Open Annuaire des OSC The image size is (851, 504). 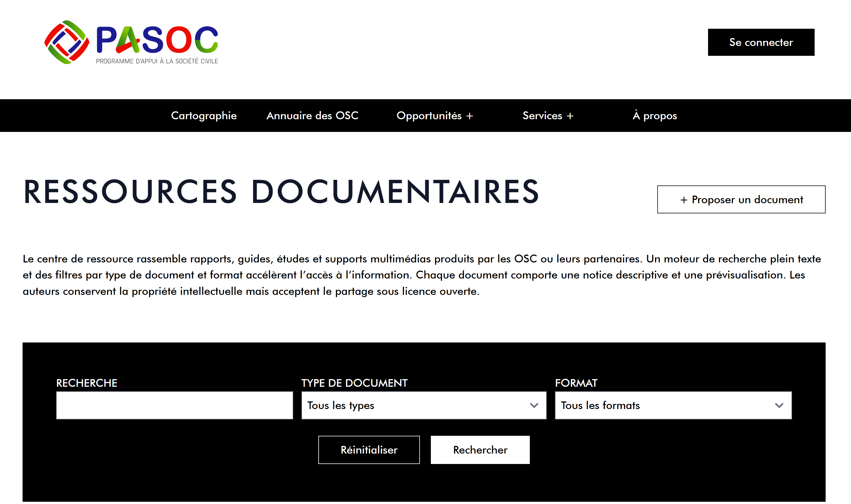pos(312,116)
